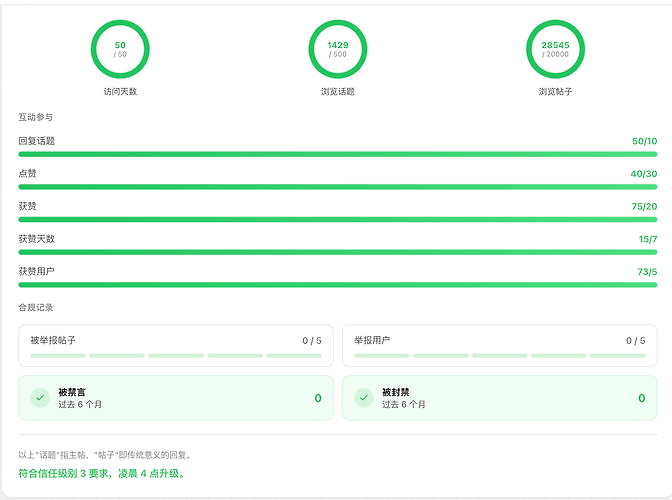
Task: Click the 获赞用户 progress bar
Action: coord(338,284)
